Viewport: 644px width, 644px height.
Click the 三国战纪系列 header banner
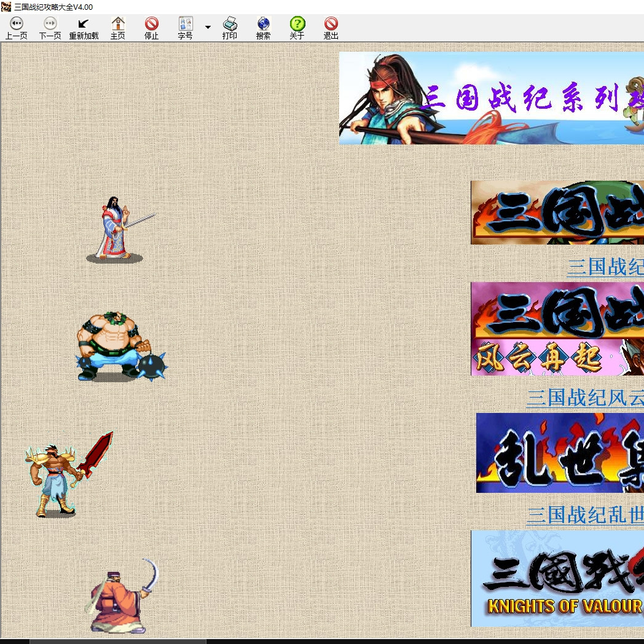point(491,98)
